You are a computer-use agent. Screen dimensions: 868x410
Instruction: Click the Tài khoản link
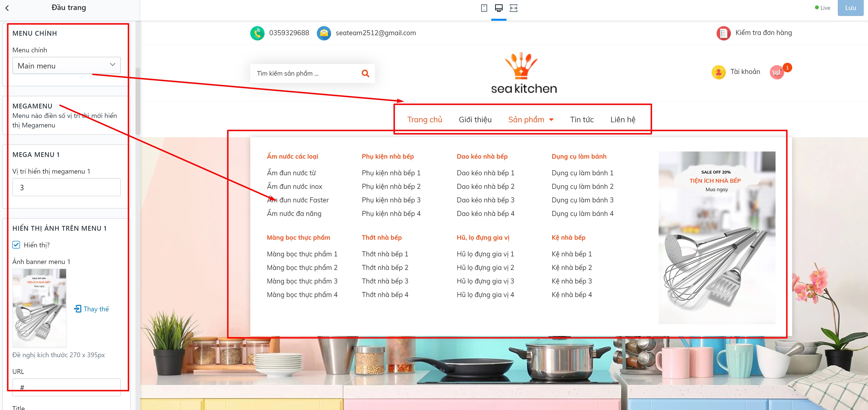745,72
